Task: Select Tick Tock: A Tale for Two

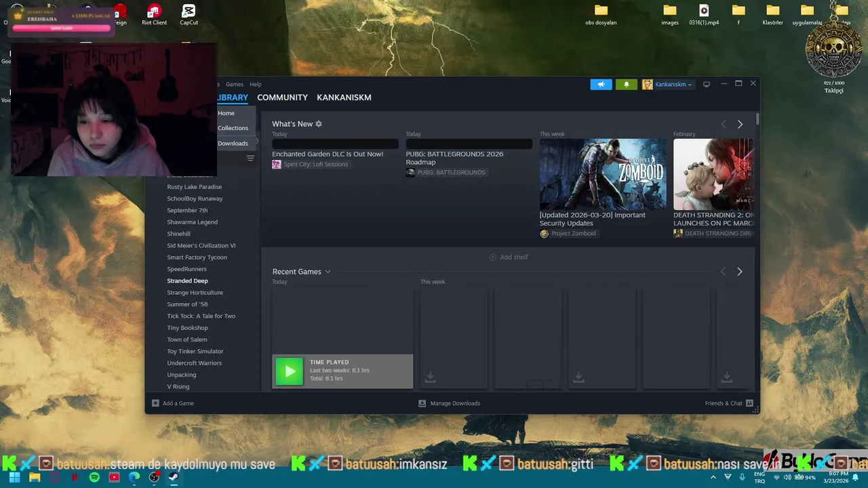Action: click(x=201, y=316)
